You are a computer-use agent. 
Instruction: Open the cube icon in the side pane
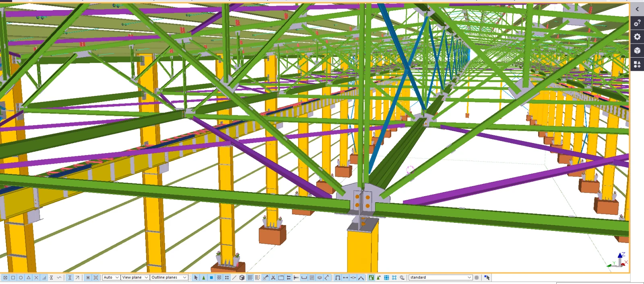click(637, 50)
